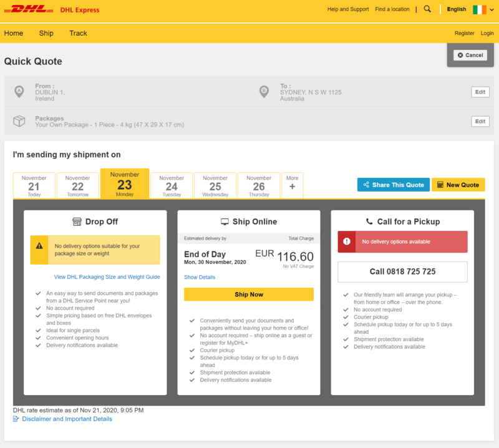The height and width of the screenshot is (448, 499).
Task: Click the red exclamation alert icon
Action: click(x=347, y=241)
